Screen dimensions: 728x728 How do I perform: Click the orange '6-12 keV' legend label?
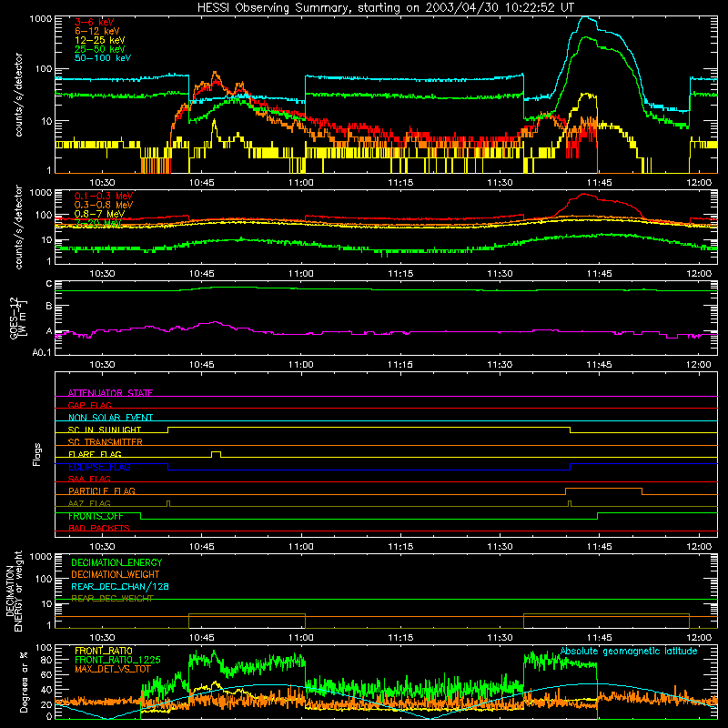point(97,31)
